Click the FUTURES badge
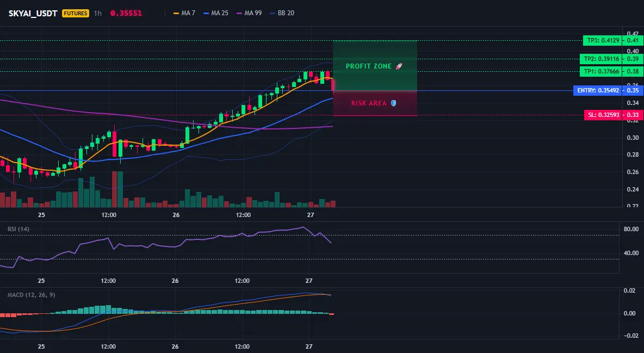The height and width of the screenshot is (353, 644). click(76, 13)
